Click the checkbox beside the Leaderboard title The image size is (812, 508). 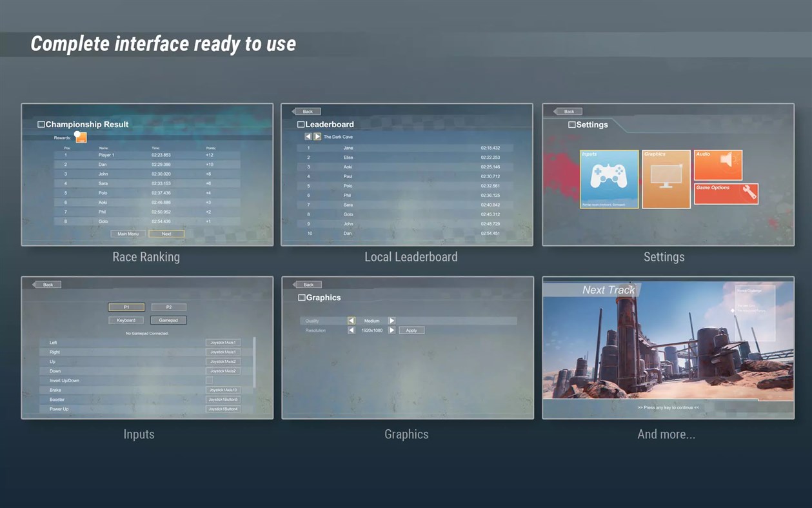click(x=301, y=125)
